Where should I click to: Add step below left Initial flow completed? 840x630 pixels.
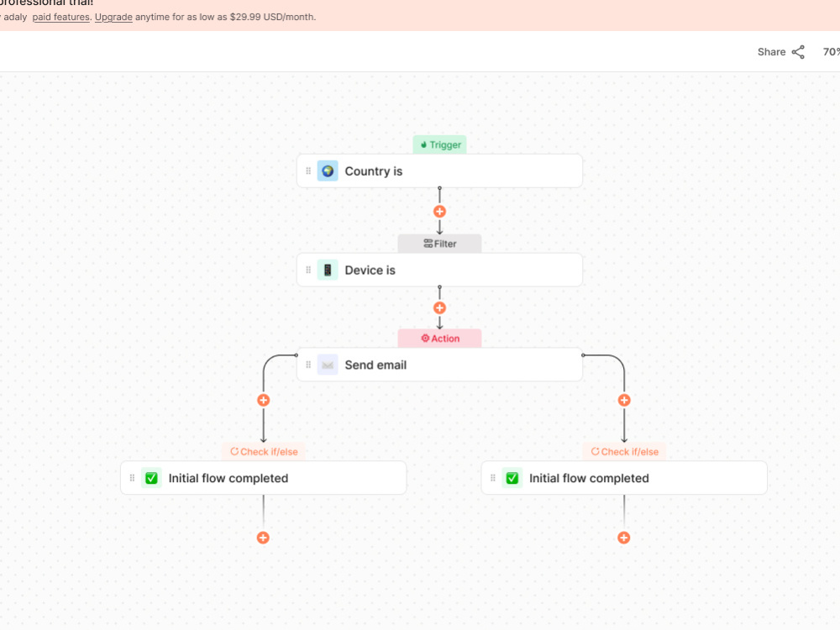(263, 538)
